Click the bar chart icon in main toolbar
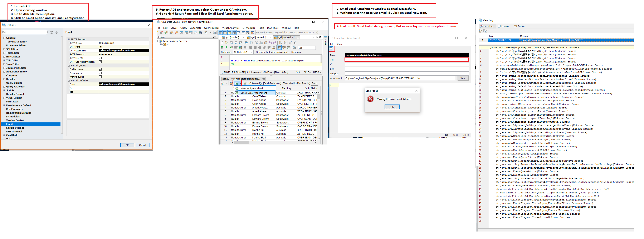Viewport: 644px width, 239px height. click(x=253, y=32)
